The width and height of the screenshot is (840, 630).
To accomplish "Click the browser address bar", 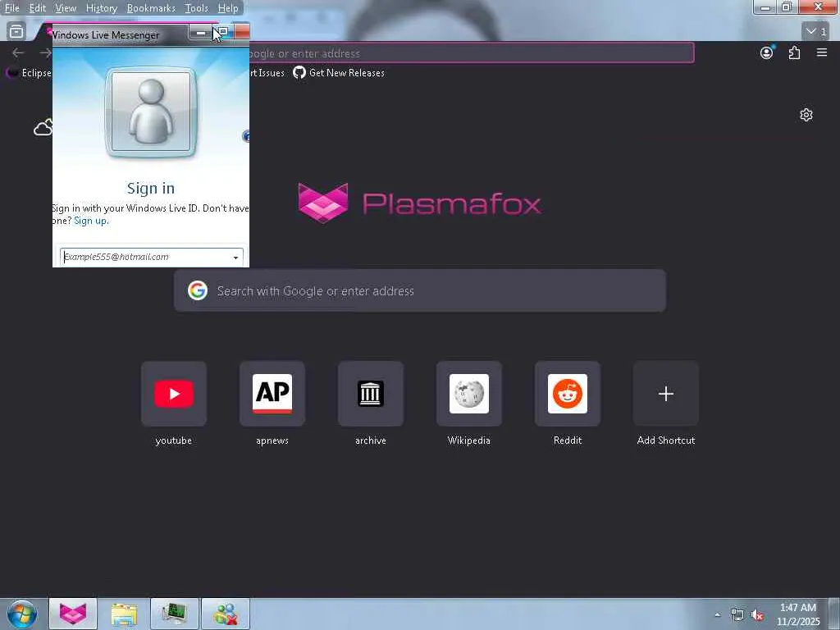I will [470, 53].
